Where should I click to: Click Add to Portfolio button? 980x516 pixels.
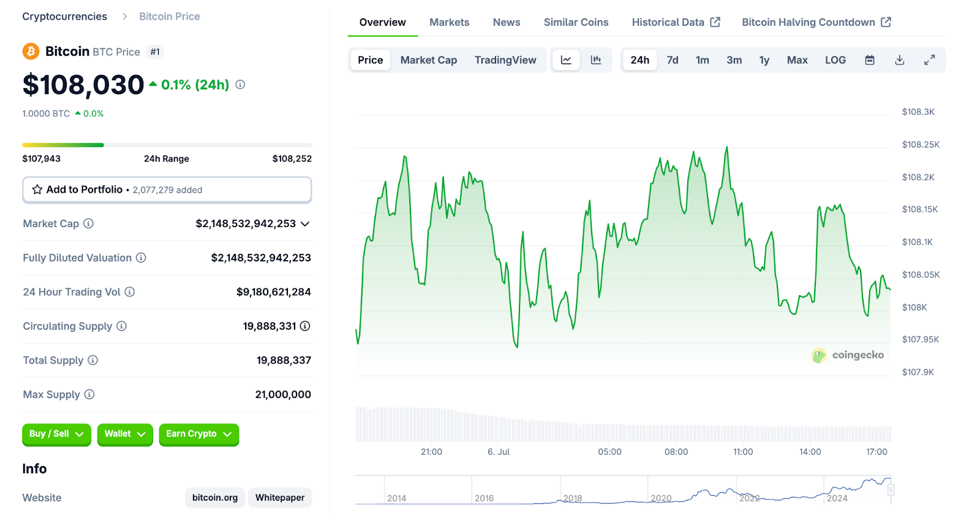[167, 190]
